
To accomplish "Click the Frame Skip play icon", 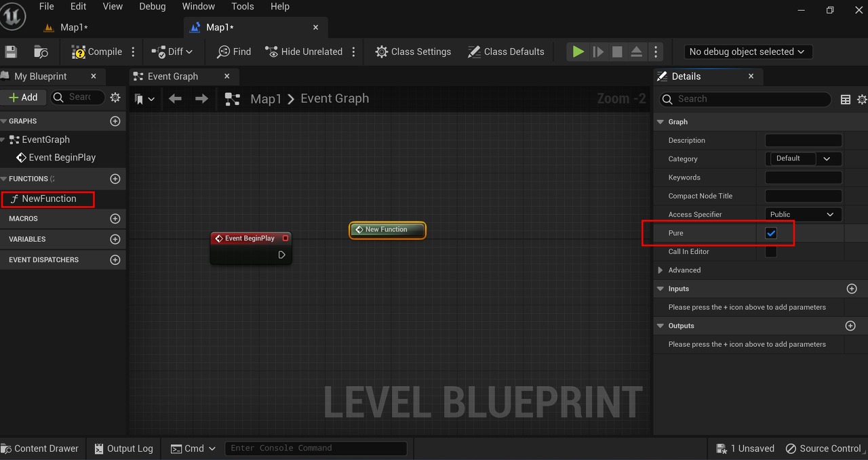I will click(x=597, y=51).
